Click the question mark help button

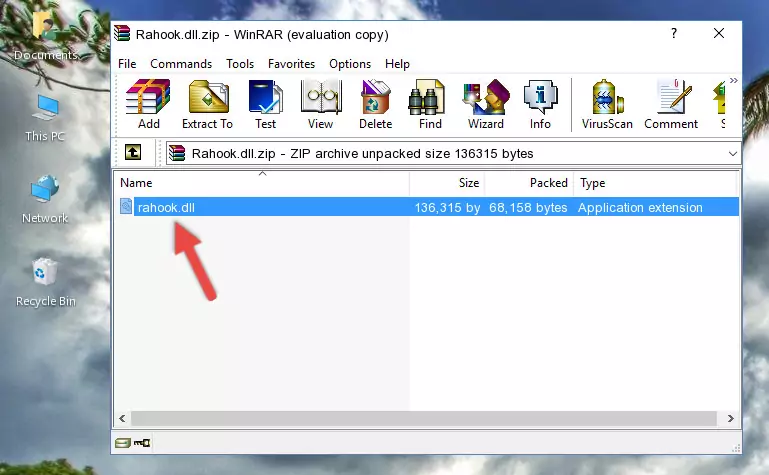point(674,33)
